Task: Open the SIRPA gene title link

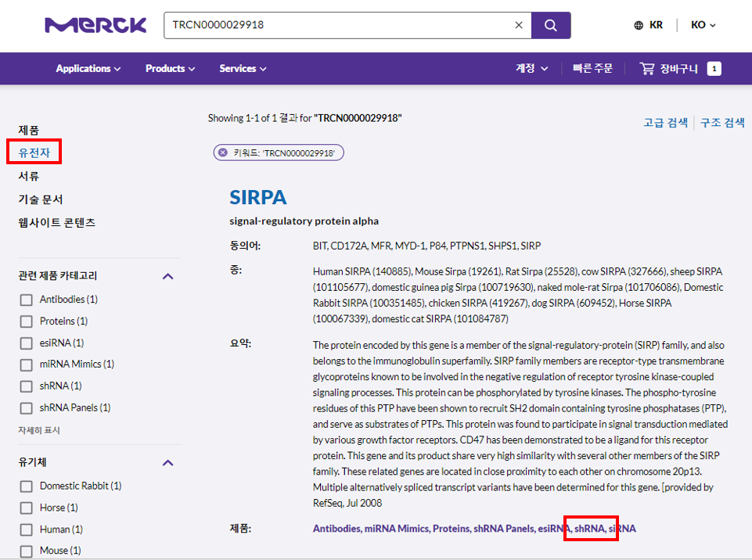Action: 257,197
